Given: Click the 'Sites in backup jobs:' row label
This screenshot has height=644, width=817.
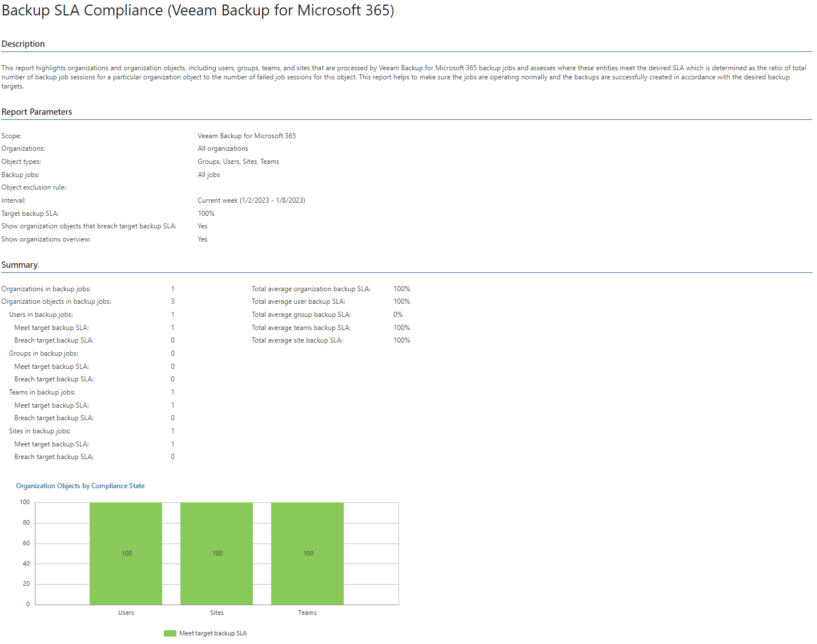Looking at the screenshot, I should pyautogui.click(x=39, y=431).
